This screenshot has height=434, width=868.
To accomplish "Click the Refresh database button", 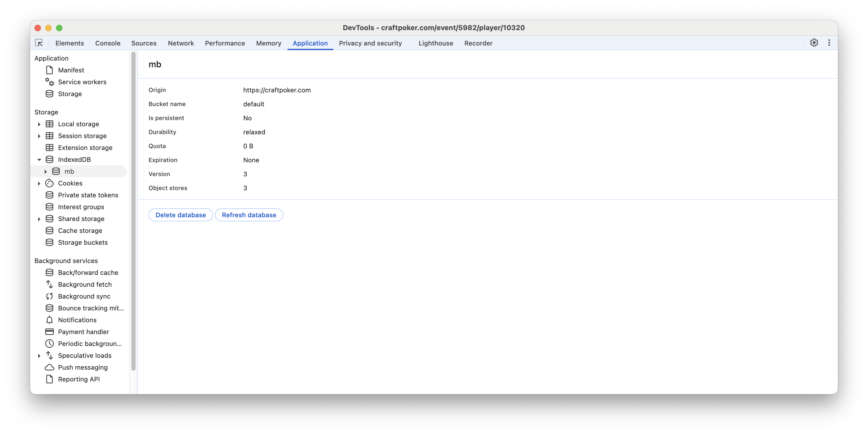I will coord(249,215).
